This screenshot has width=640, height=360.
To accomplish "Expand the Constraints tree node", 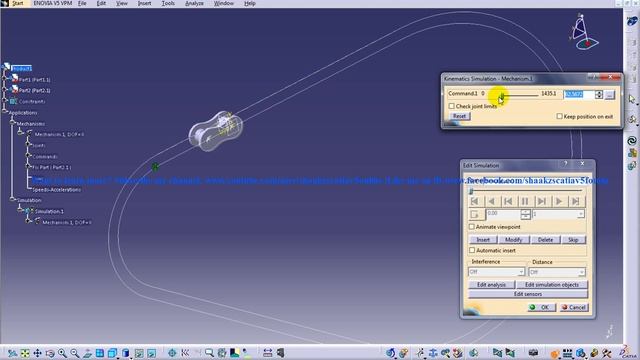I will [x=5, y=99].
